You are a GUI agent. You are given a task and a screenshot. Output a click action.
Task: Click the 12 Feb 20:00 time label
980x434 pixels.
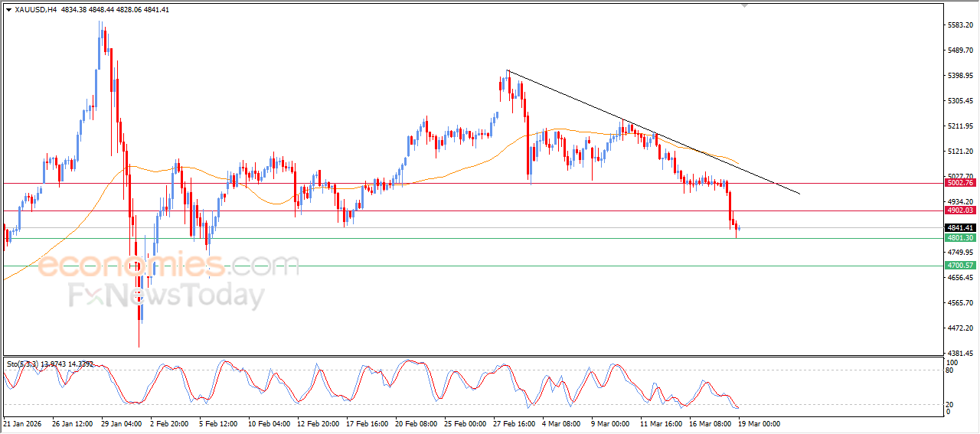click(318, 423)
